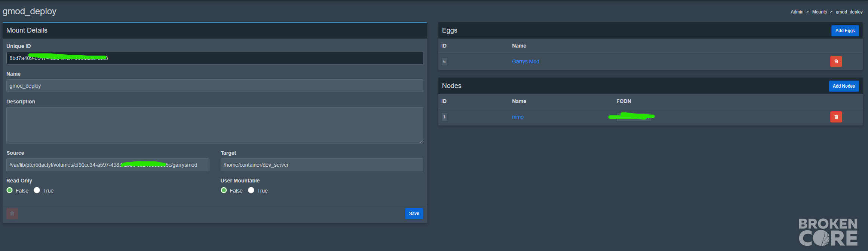The width and height of the screenshot is (868, 251).
Task: Set Read Only to False
Action: click(x=10, y=190)
